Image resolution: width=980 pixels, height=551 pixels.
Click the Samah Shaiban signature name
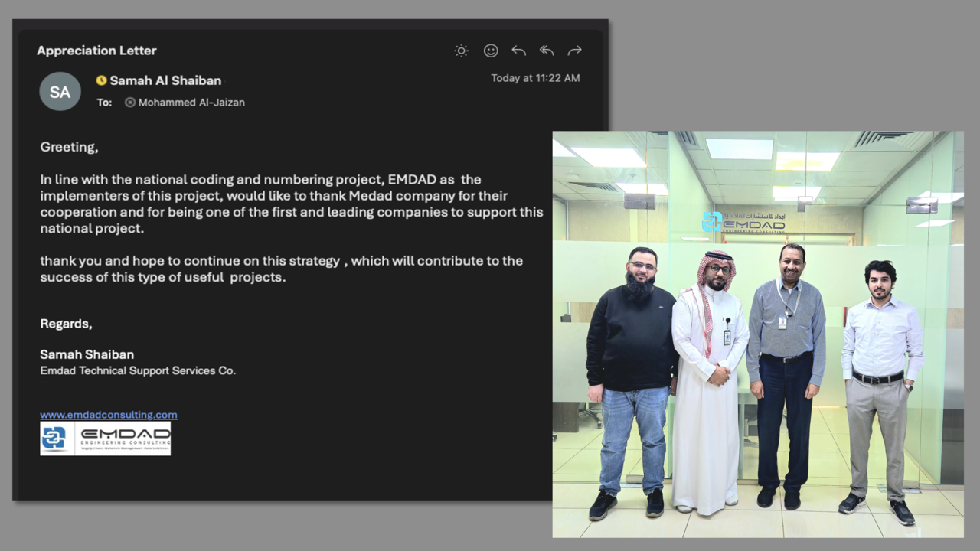pyautogui.click(x=87, y=354)
